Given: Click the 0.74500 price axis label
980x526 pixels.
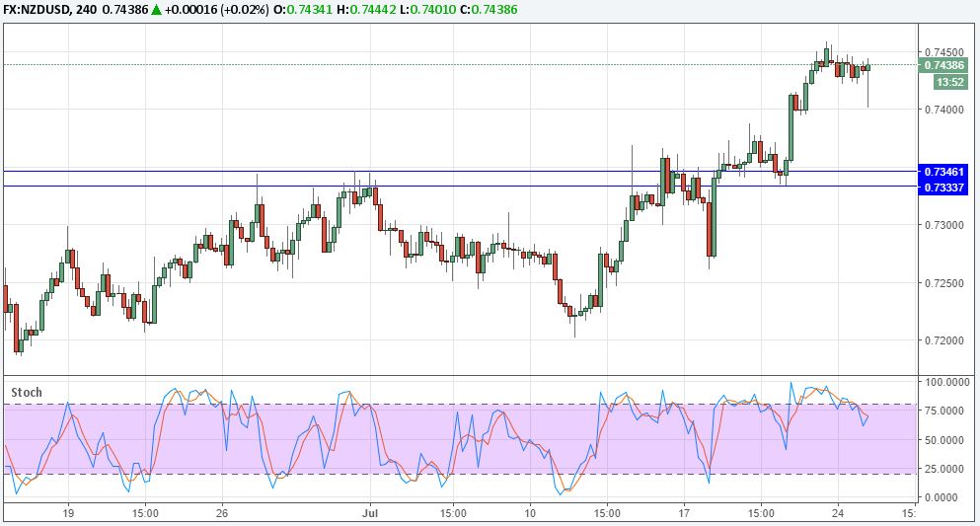Looking at the screenshot, I should (x=943, y=52).
